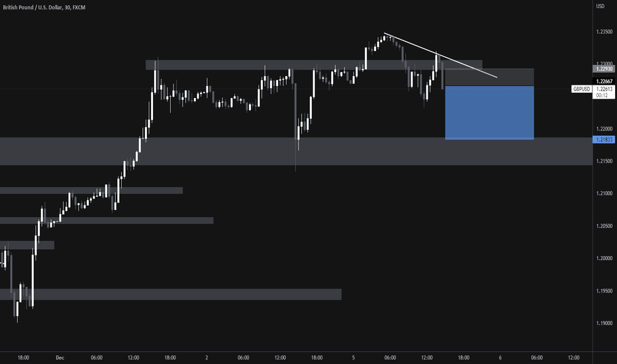Select the wide gray support zone near 1.21500
The height and width of the screenshot is (364, 617).
pos(297,151)
